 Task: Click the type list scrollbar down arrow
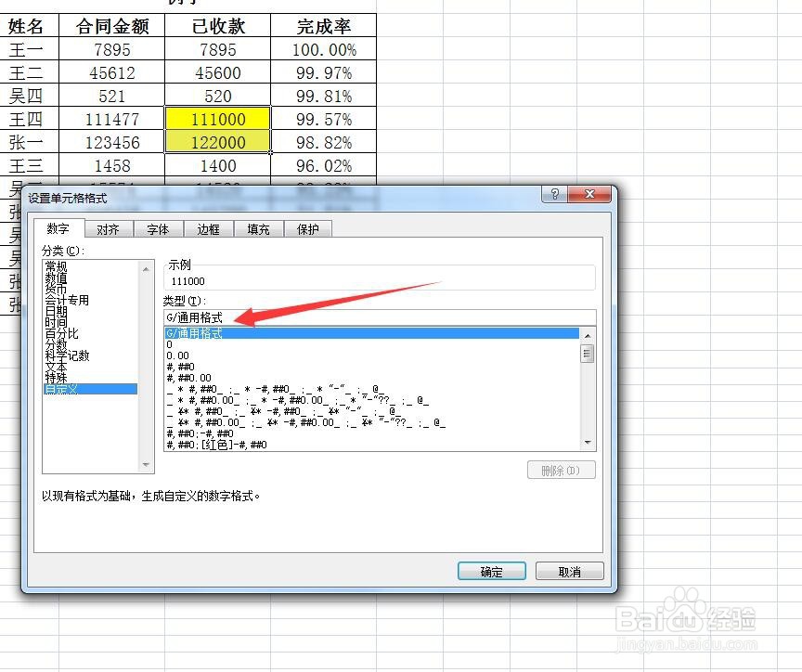tap(587, 444)
